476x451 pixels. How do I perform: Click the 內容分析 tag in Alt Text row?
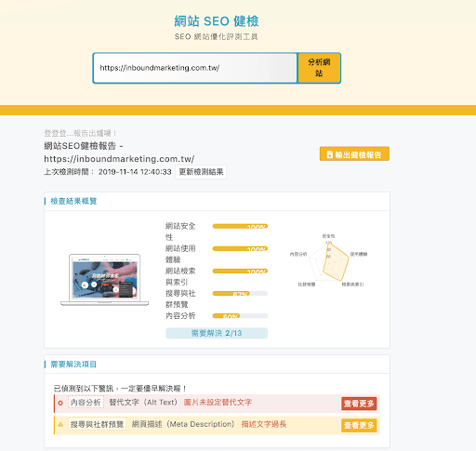coord(86,403)
